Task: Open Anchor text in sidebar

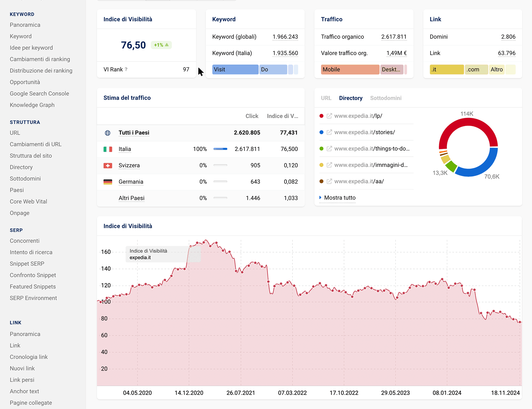Action: (x=24, y=391)
